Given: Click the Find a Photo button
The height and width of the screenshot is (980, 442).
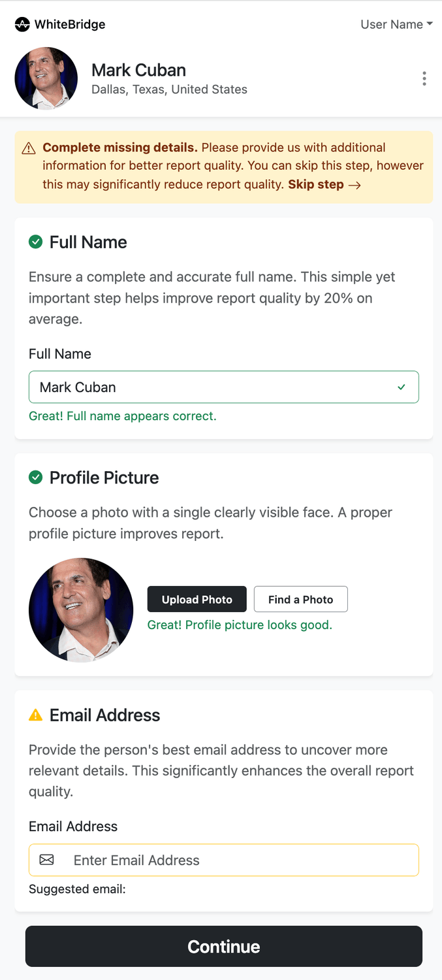Looking at the screenshot, I should click(301, 599).
